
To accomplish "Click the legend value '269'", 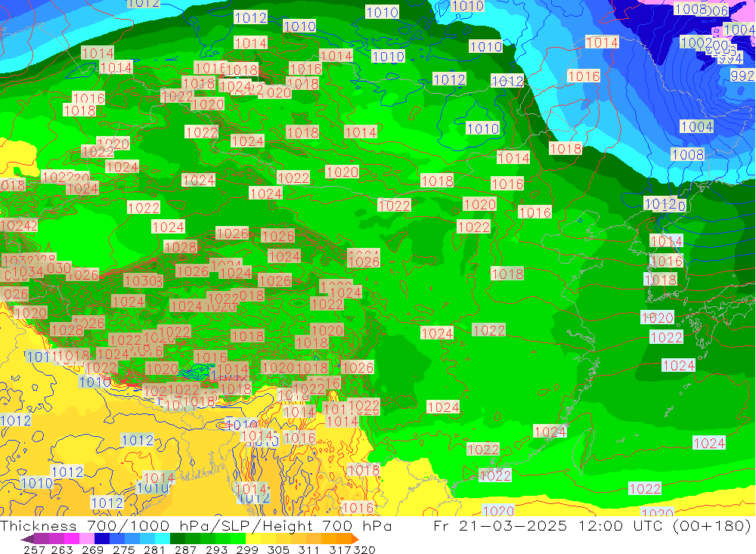I will 92,549.
